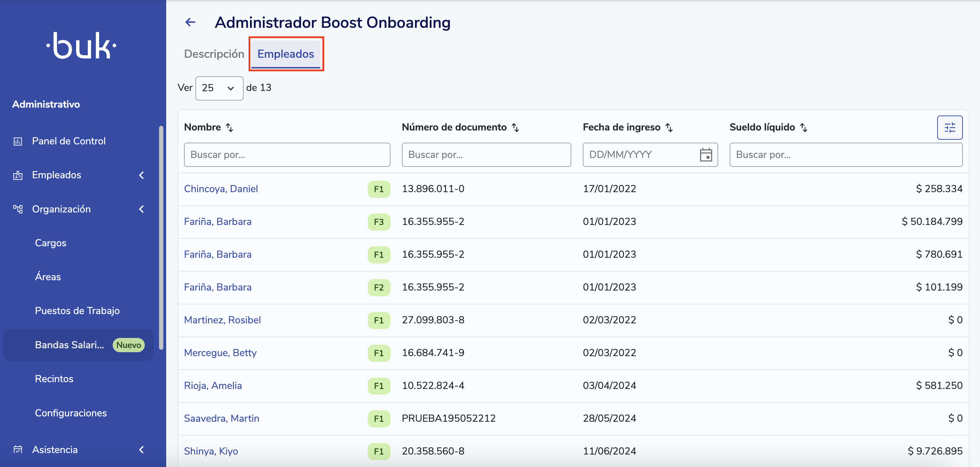Sort by Número de documento arrows
Image resolution: width=980 pixels, height=467 pixels.
click(x=515, y=127)
